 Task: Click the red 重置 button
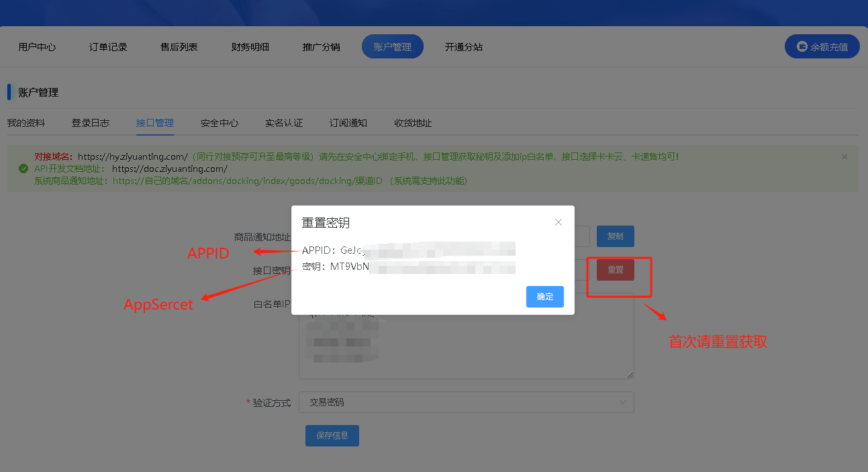coord(616,270)
